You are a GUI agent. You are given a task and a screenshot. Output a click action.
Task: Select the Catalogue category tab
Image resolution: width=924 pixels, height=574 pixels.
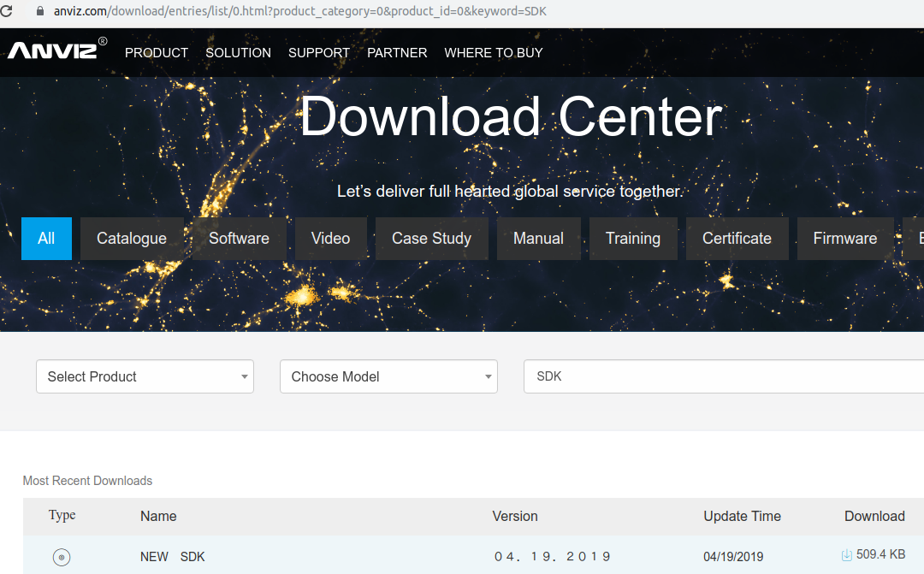132,239
